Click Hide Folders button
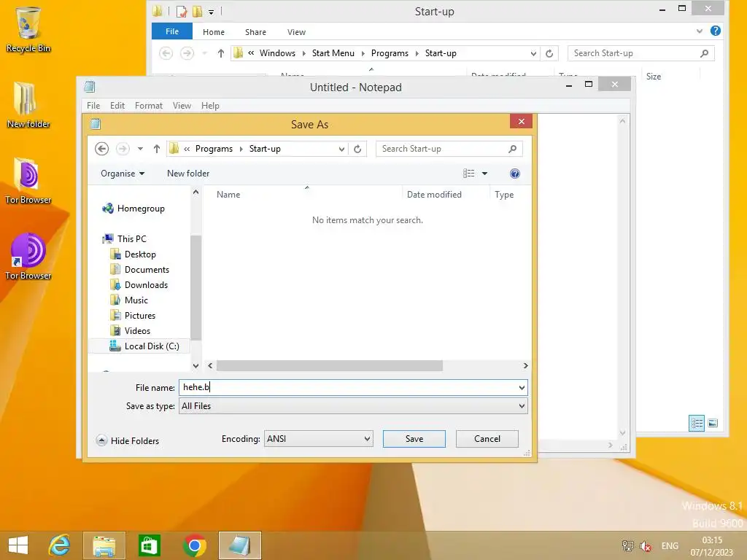 128,440
